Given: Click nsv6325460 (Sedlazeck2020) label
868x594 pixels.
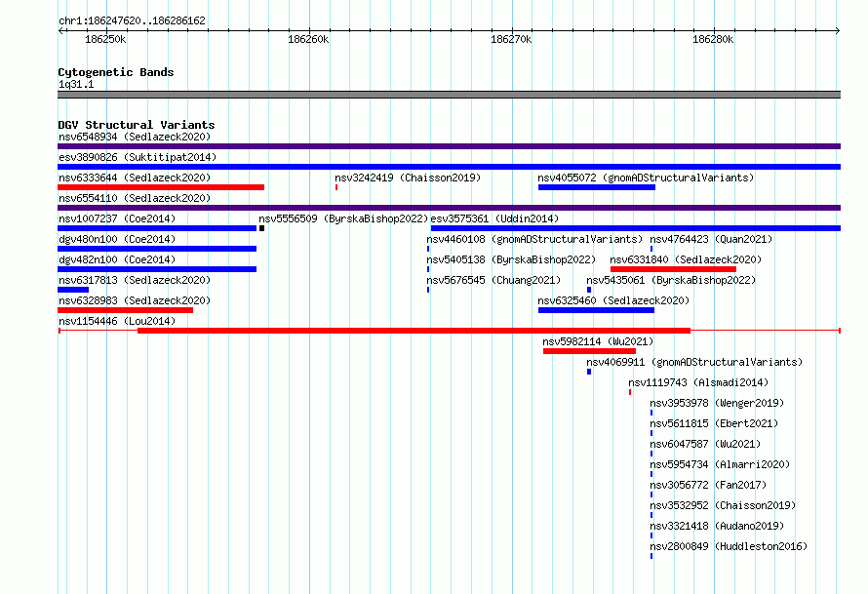Looking at the screenshot, I should (x=613, y=300).
